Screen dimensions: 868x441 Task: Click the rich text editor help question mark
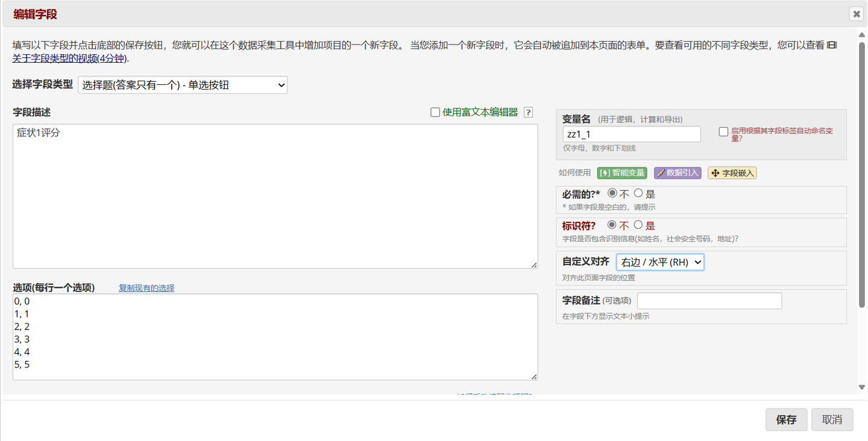pos(528,112)
